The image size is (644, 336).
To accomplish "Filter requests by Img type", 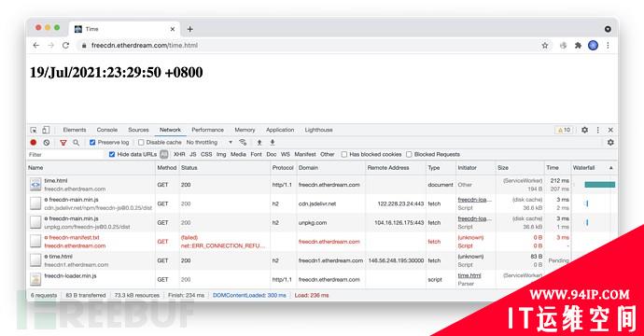I will 221,154.
